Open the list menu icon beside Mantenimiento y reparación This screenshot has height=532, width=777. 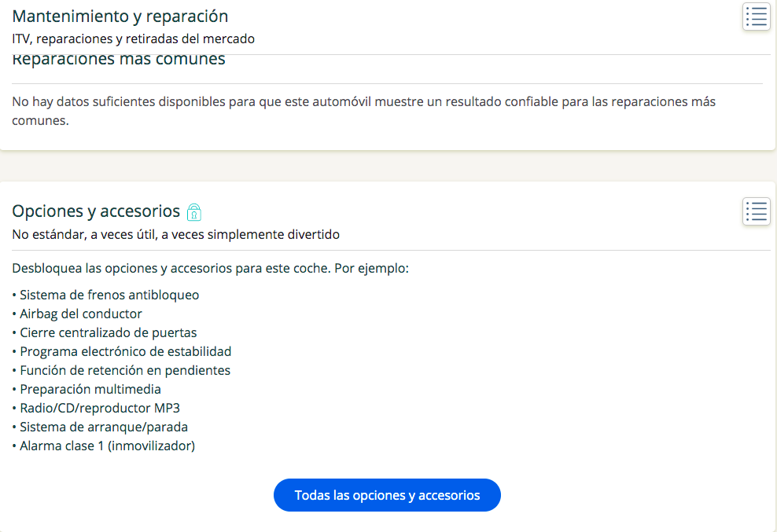tap(757, 17)
